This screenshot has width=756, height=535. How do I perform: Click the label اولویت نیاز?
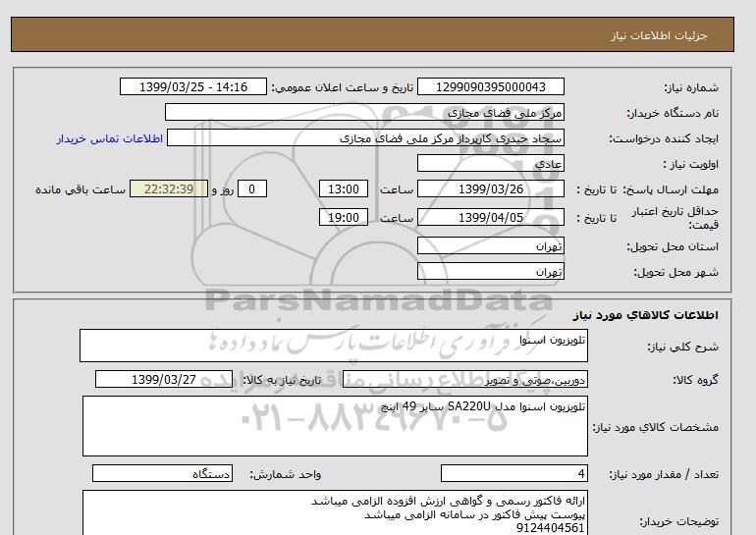pos(690,164)
